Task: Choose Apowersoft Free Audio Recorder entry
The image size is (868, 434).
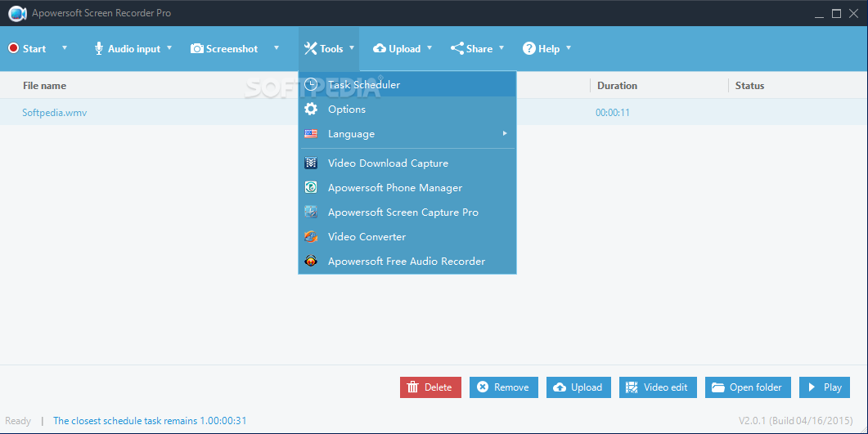Action: (x=407, y=261)
